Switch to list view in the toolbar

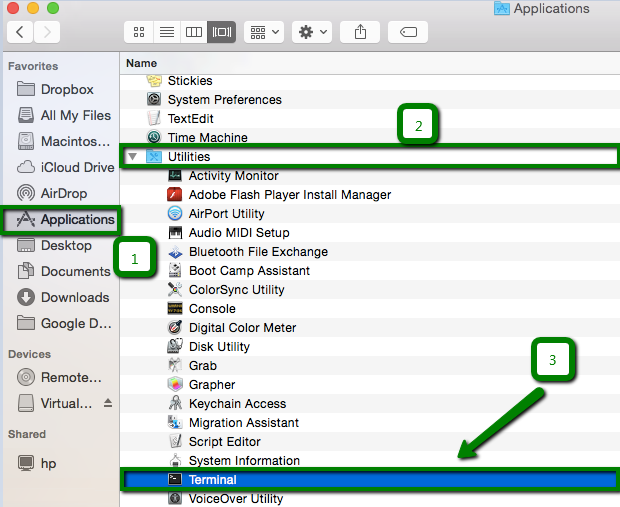click(166, 32)
